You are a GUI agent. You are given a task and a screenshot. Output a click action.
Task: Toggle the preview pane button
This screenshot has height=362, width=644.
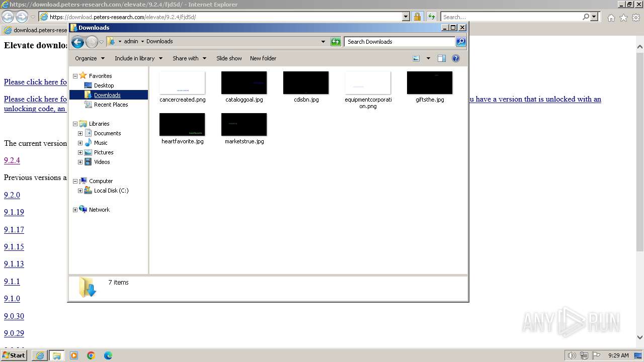(442, 58)
